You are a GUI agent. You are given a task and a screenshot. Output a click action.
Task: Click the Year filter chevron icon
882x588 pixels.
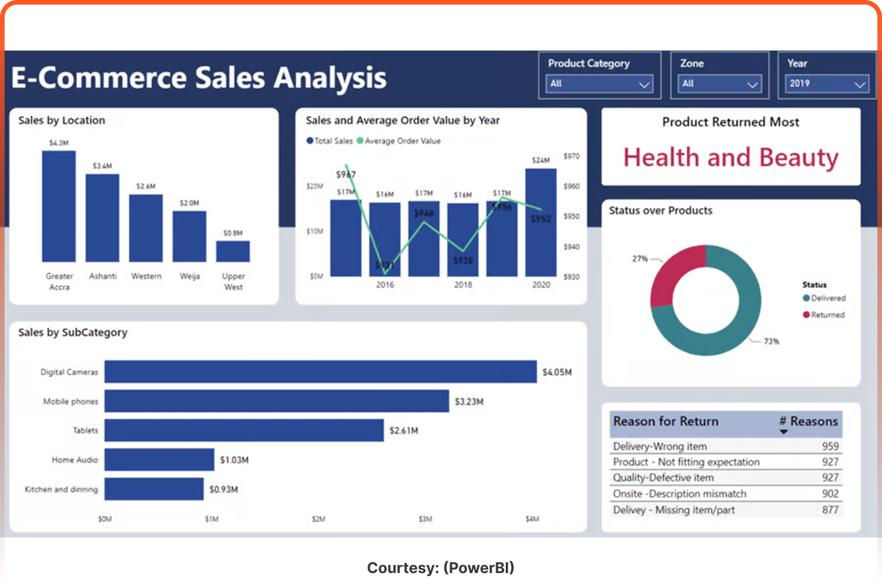(860, 84)
